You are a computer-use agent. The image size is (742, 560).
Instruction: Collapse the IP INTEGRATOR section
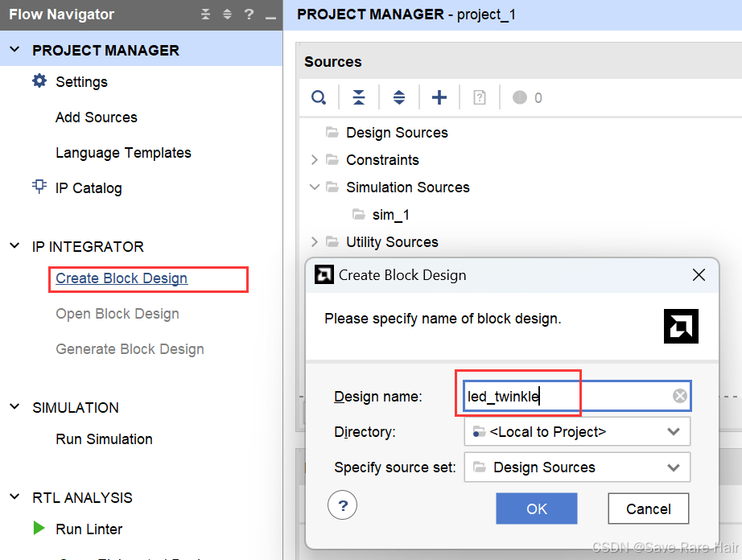coord(14,245)
